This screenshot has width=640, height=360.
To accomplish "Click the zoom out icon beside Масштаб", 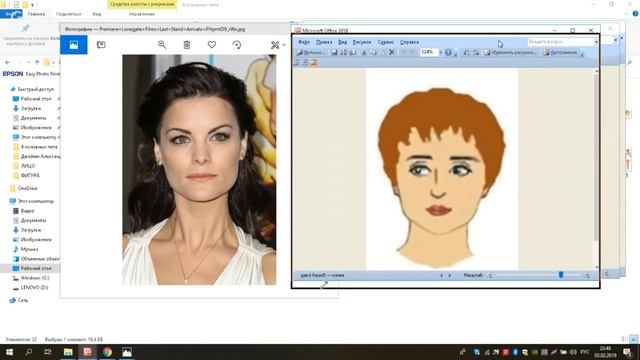I will [490, 276].
